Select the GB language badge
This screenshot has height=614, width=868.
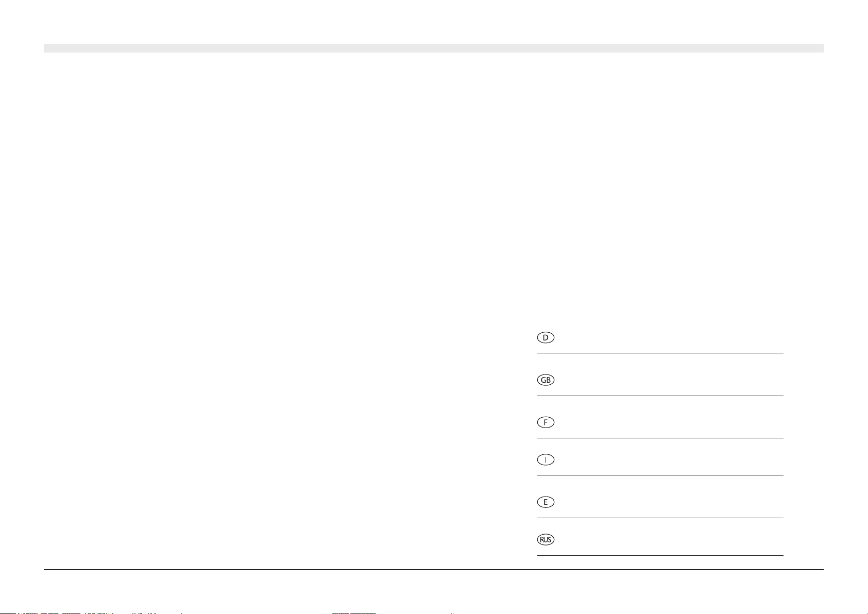(x=546, y=380)
